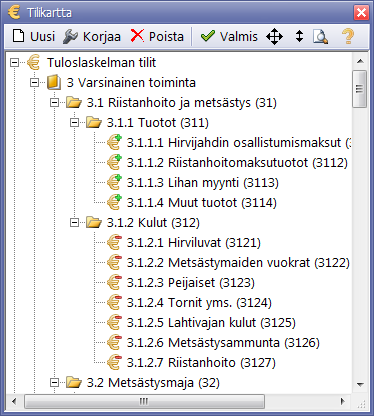The width and height of the screenshot is (374, 416).
Task: Click income euro icon of Lihan myynti
Action: click(x=114, y=182)
